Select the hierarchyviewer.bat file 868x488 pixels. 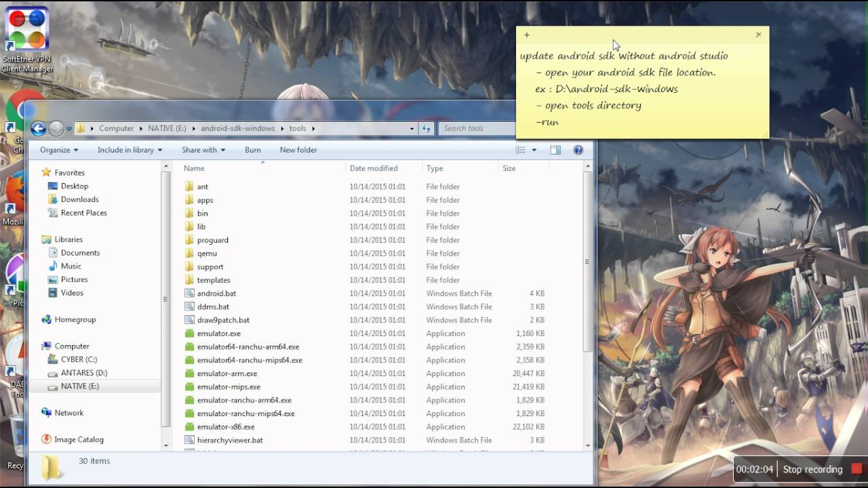pyautogui.click(x=230, y=440)
